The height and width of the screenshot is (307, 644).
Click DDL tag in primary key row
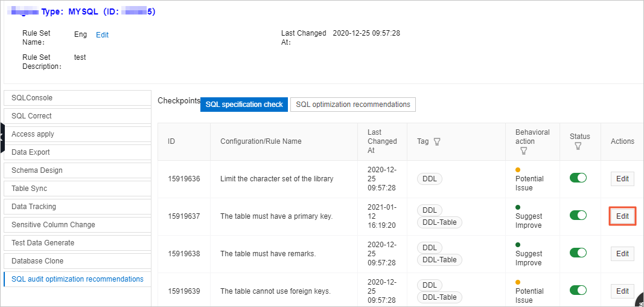pyautogui.click(x=430, y=210)
